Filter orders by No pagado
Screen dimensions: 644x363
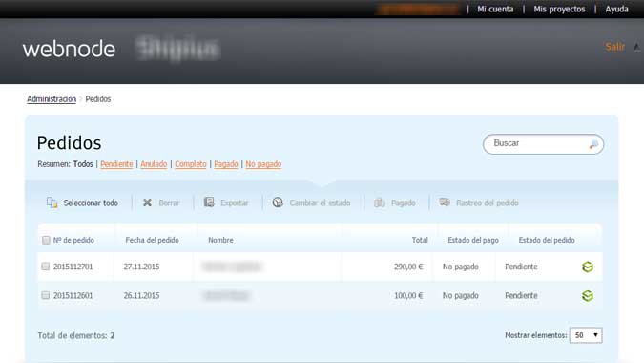tap(263, 164)
